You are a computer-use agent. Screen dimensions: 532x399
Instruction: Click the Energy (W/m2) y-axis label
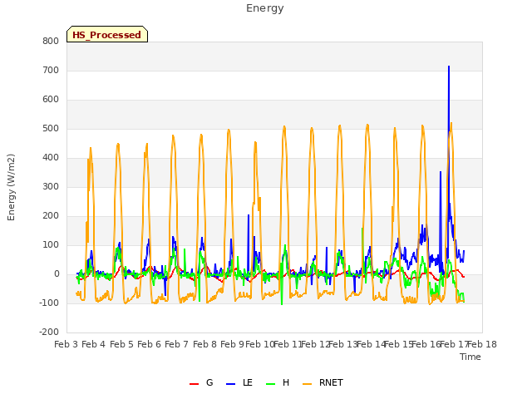11,187
